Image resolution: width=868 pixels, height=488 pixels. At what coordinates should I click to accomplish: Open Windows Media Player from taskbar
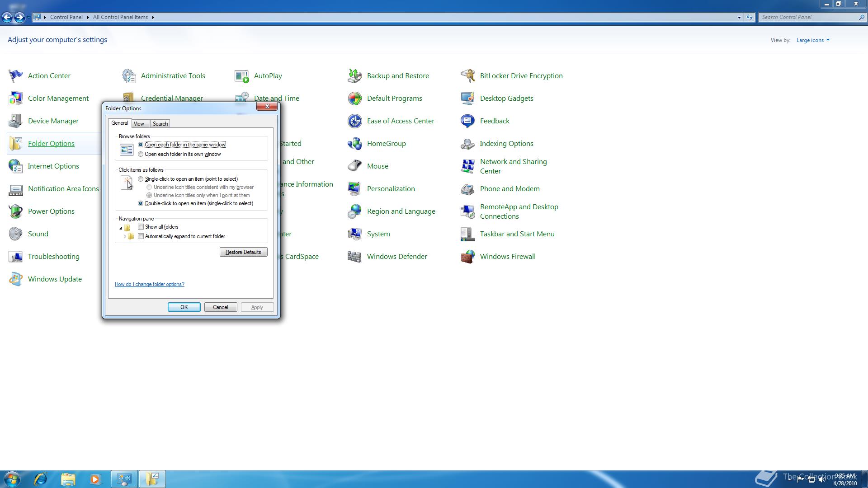[x=95, y=479]
